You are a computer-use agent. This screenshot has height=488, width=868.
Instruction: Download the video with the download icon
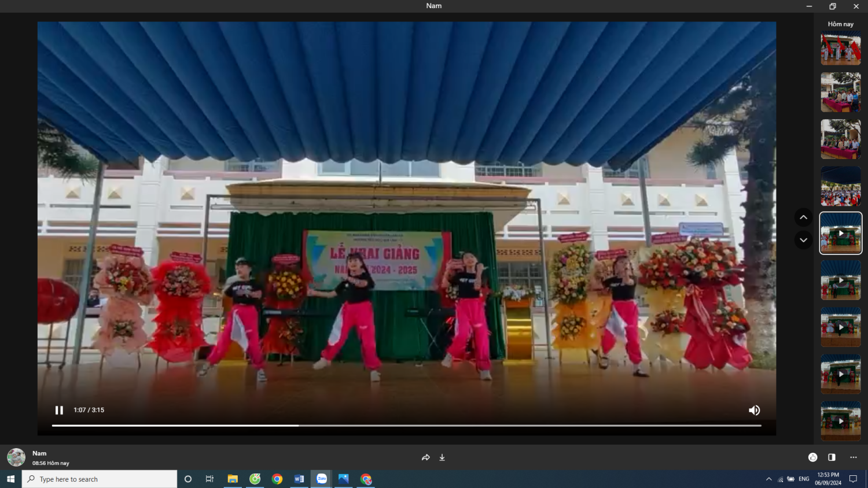click(442, 457)
